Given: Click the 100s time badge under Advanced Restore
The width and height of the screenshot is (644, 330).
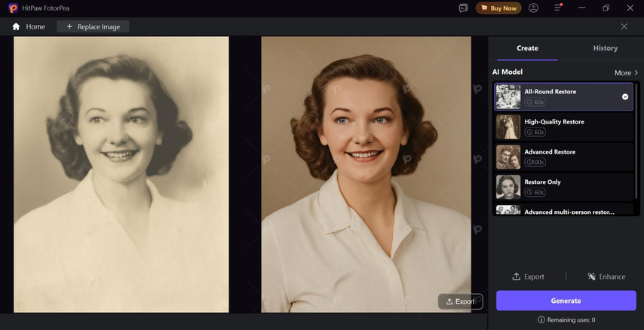Looking at the screenshot, I should point(535,162).
